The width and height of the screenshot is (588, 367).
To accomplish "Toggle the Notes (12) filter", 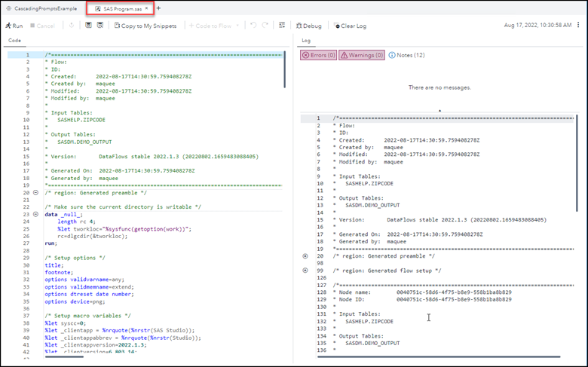I will 407,55.
